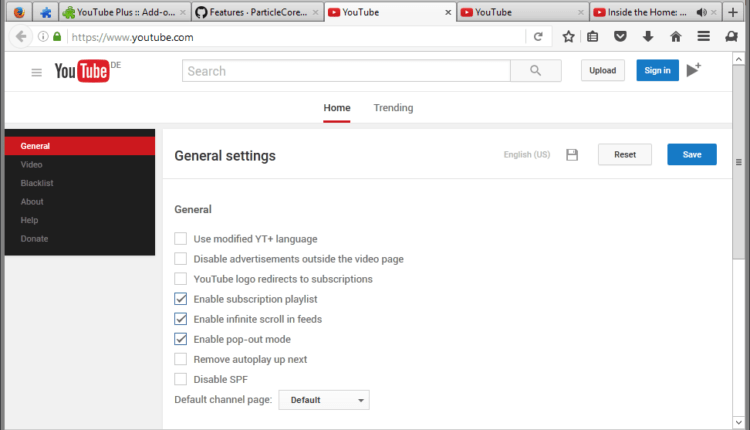Click the green secure padlock icon
Image resolution: width=750 pixels, height=430 pixels.
click(57, 36)
